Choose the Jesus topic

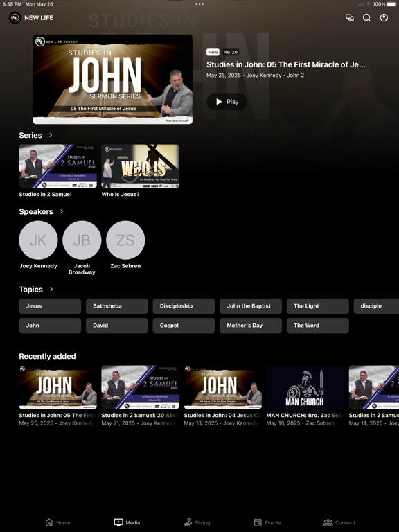(x=50, y=306)
